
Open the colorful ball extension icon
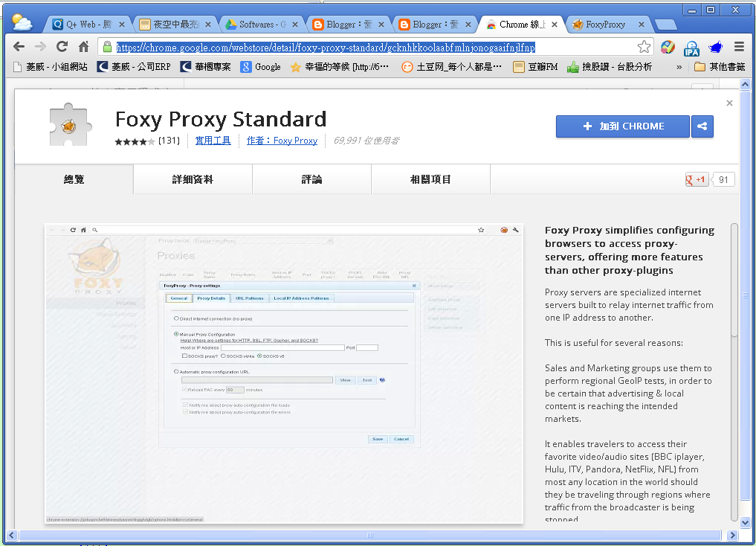tap(668, 47)
